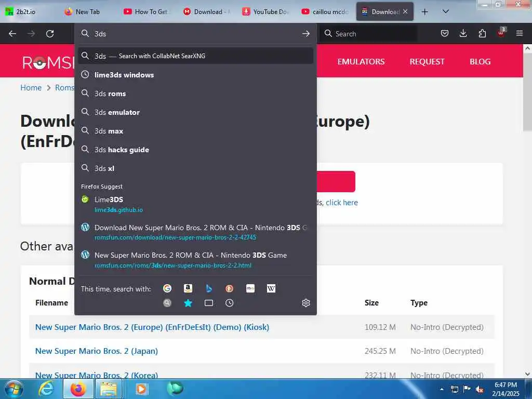
Task: Search only in open Tabs
Action: click(x=209, y=303)
